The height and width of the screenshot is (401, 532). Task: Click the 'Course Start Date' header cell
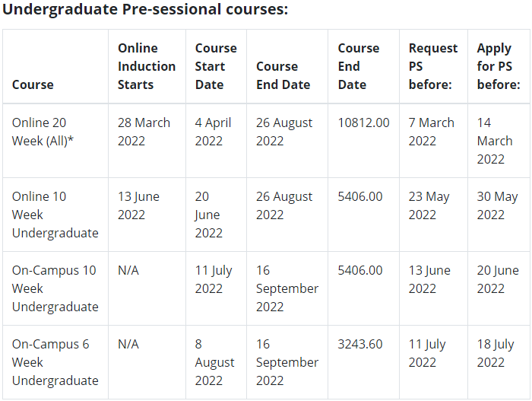[x=216, y=66]
